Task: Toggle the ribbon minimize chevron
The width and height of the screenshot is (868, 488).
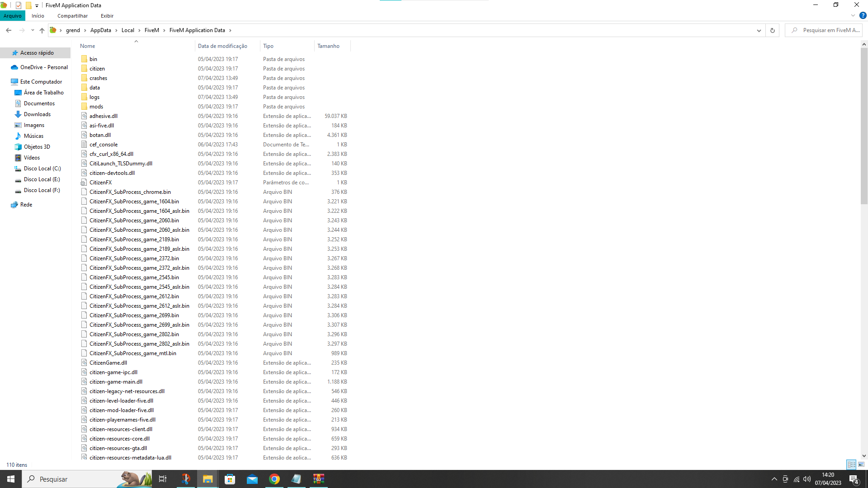Action: pyautogui.click(x=853, y=15)
